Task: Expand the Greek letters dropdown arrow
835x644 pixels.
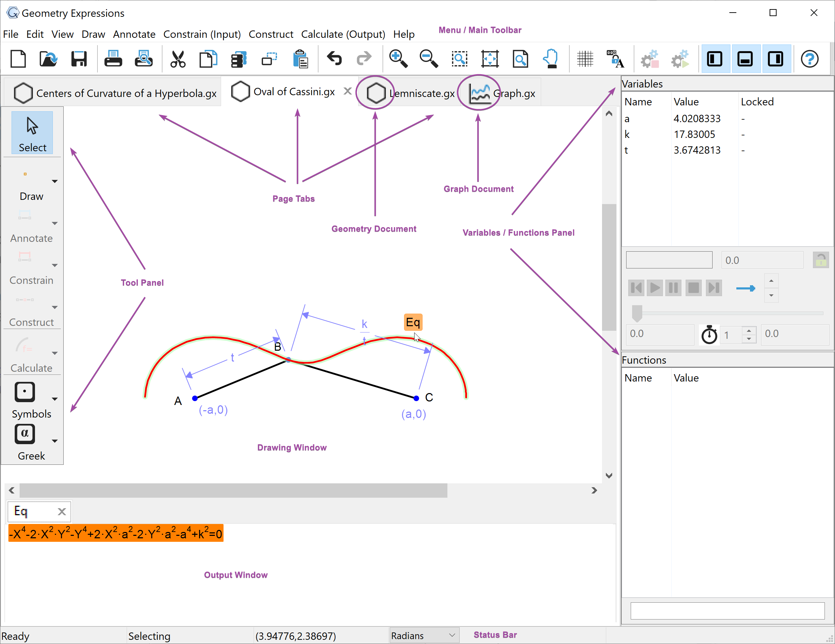Action: point(55,441)
